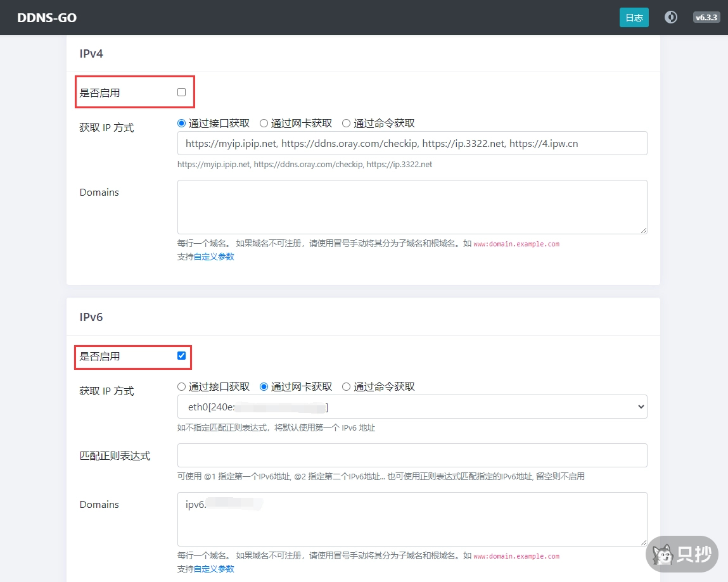
Task: Click the DDNS-GO brand logo
Action: point(47,18)
